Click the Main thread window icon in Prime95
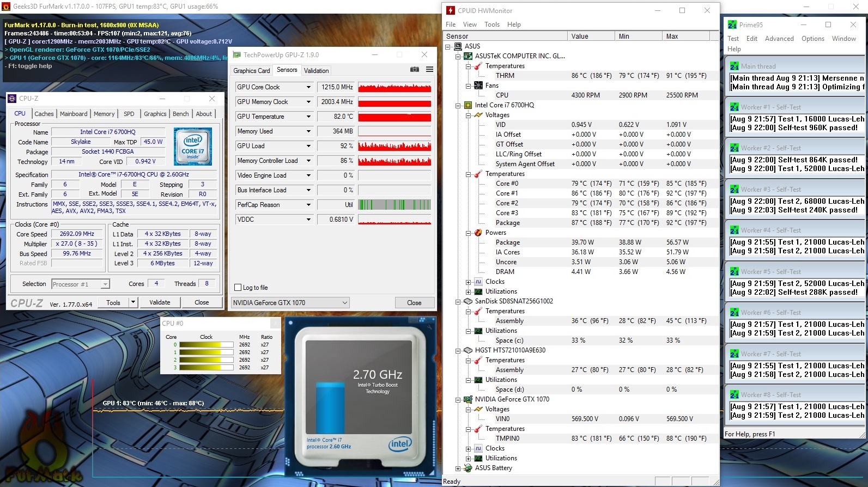The width and height of the screenshot is (868, 487). pyautogui.click(x=735, y=66)
